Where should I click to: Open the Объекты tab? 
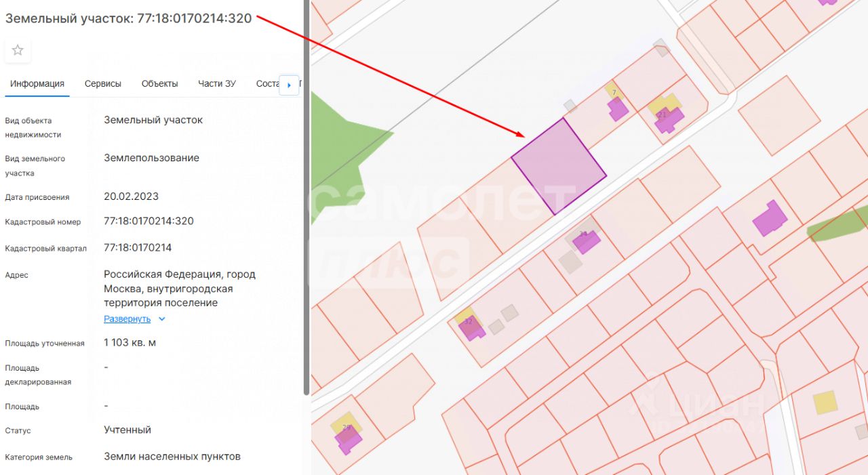pos(160,84)
